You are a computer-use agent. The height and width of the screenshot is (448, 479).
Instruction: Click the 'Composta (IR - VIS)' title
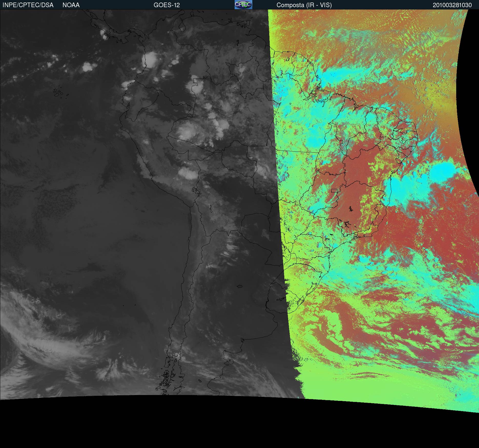[304, 5]
